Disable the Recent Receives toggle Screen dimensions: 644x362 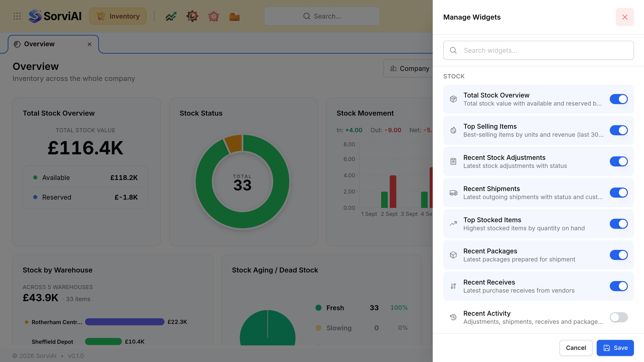619,286
